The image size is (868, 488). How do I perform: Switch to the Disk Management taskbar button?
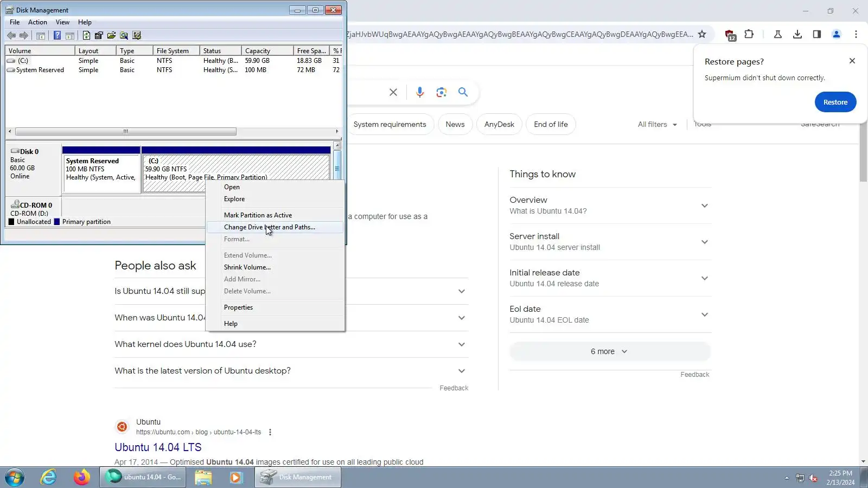(298, 477)
